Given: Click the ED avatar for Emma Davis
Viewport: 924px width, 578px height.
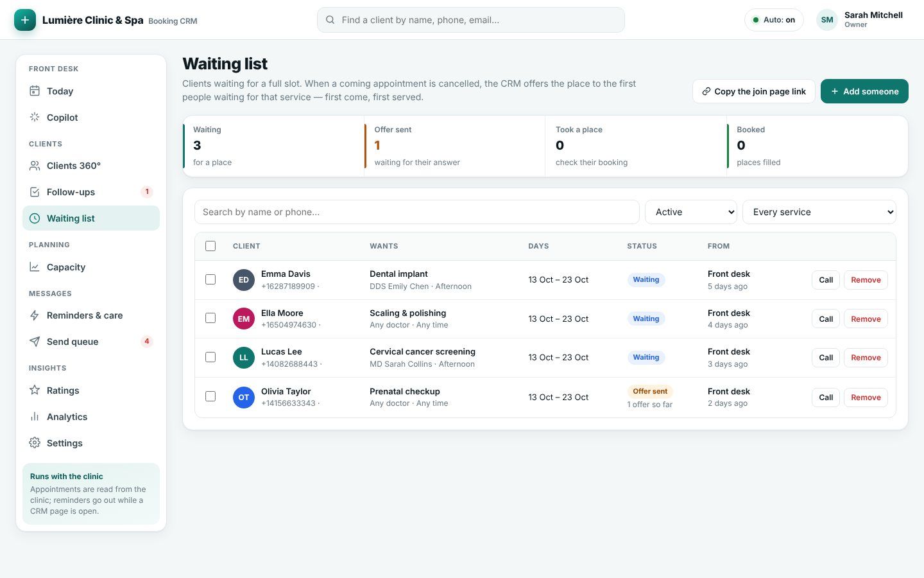Looking at the screenshot, I should pos(244,280).
